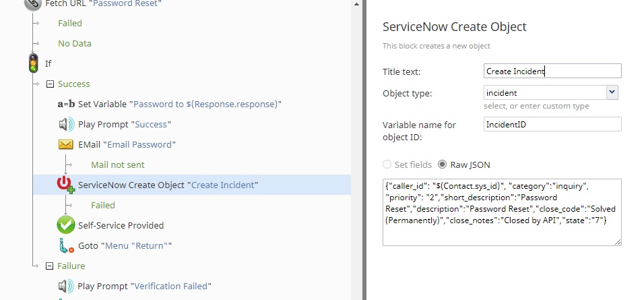The width and height of the screenshot is (644, 300).
Task: Click the Failed exit under Create Incident
Action: (x=102, y=205)
